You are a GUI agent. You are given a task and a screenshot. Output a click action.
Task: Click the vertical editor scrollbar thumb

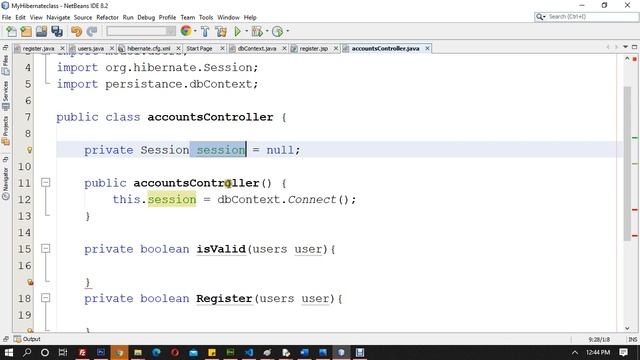(627, 163)
